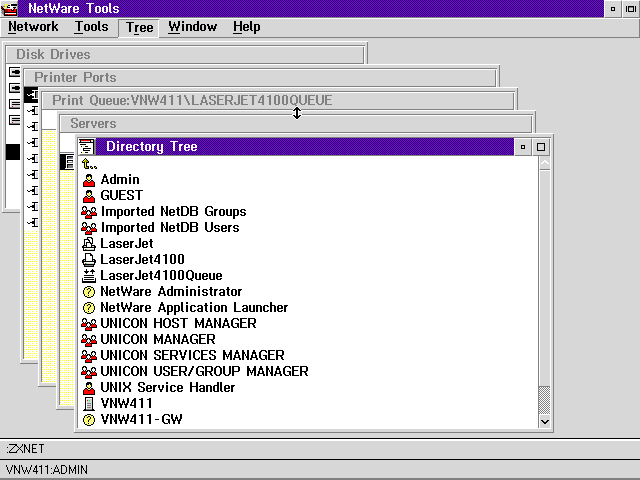Image resolution: width=640 pixels, height=480 pixels.
Task: Click the VNW411-GW question-mark icon
Action: [x=89, y=420]
